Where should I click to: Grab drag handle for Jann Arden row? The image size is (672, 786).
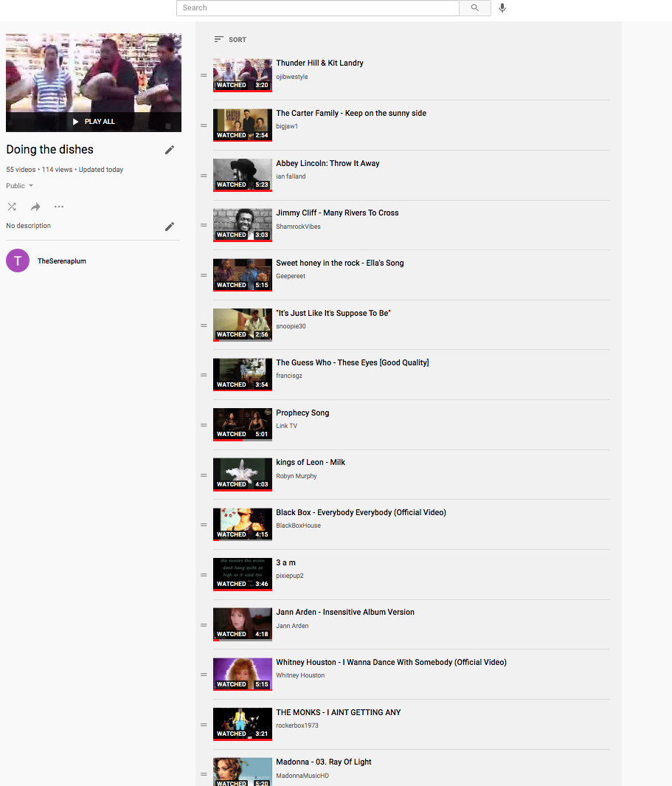[204, 625]
